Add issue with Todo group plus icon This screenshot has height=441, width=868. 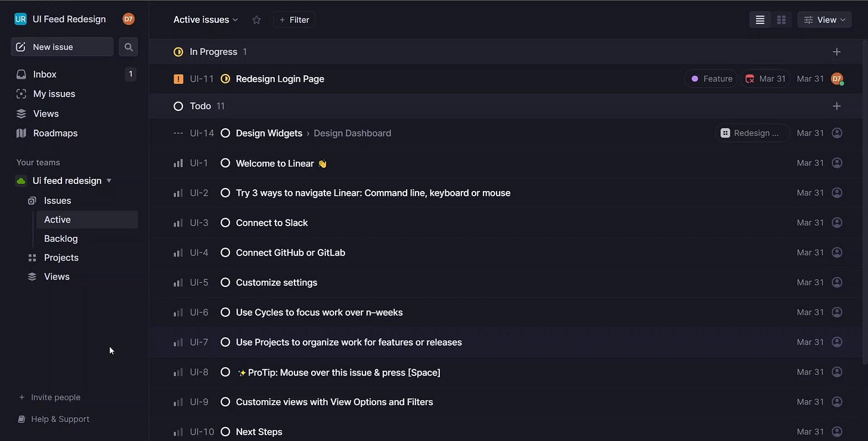tap(836, 106)
